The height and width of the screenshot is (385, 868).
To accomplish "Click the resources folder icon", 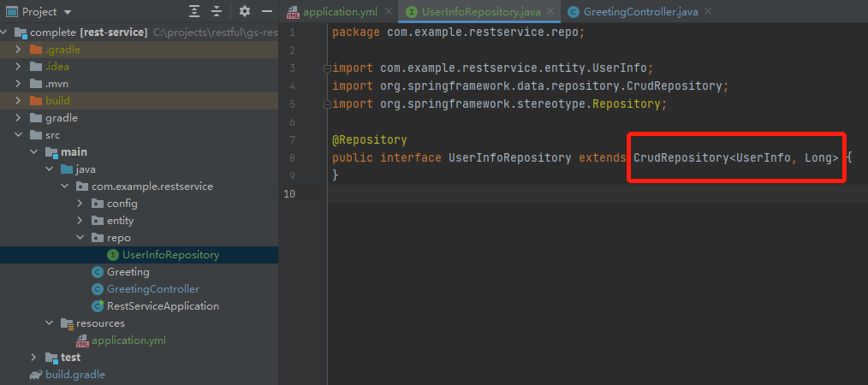I will click(67, 323).
